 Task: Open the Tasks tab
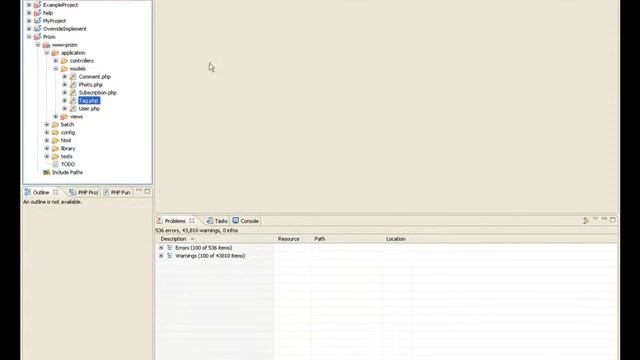(x=217, y=221)
